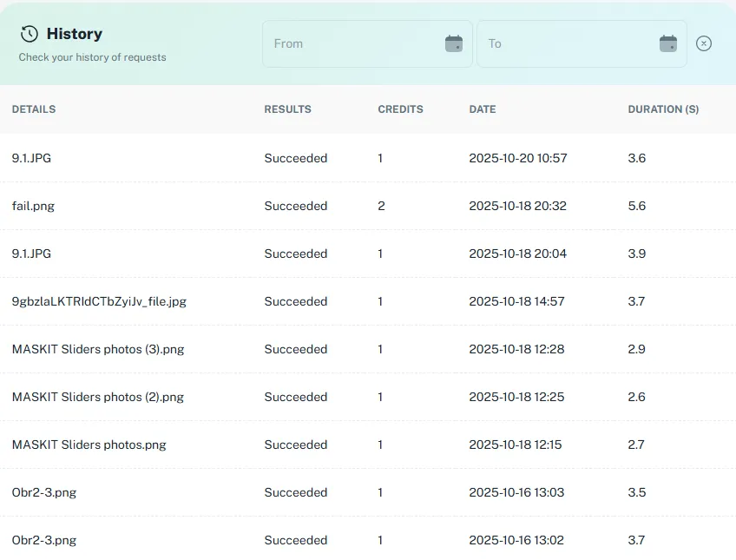Select 9.1.JPG in the 2025-10-18 20:04 row
Viewport: 736px width, 560px height.
[x=31, y=254]
